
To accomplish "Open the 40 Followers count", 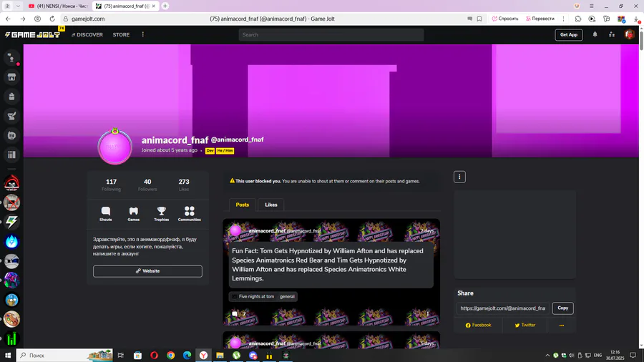I will (x=147, y=185).
